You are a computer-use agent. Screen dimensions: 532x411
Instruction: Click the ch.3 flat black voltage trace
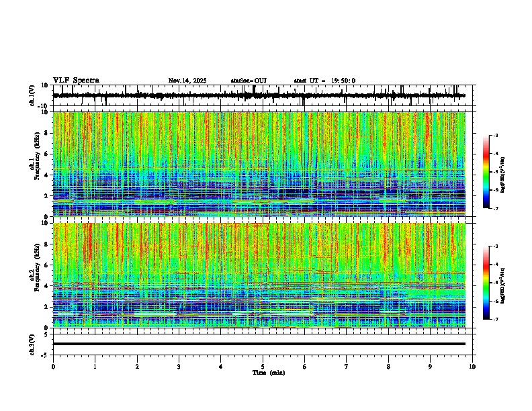coord(259,344)
